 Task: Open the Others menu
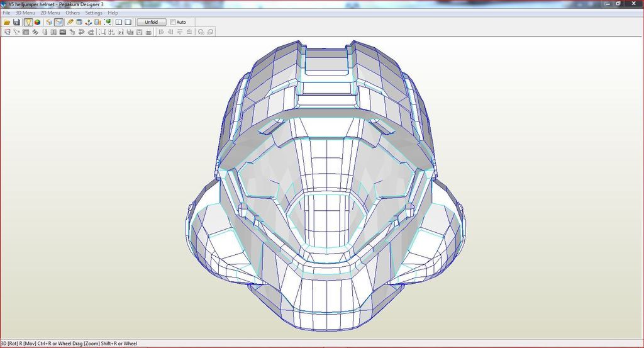pyautogui.click(x=73, y=13)
